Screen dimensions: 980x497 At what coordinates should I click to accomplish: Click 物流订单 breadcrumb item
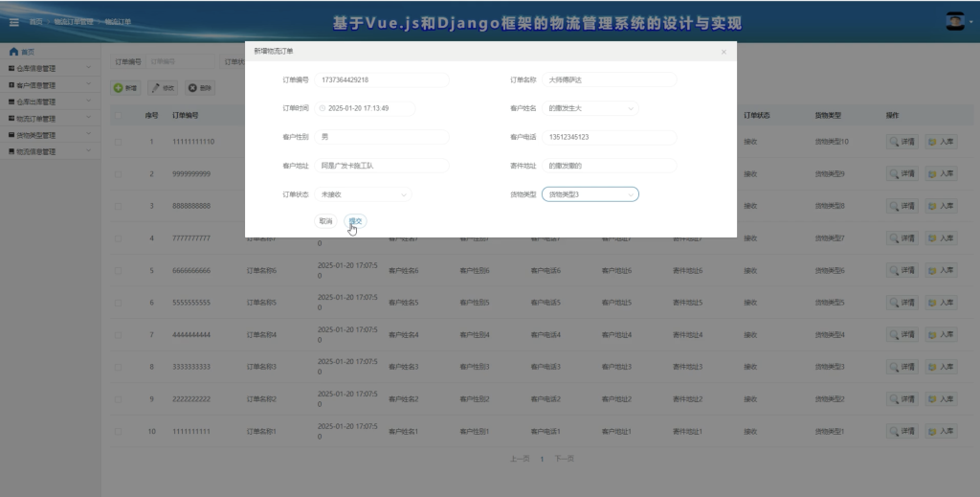pyautogui.click(x=118, y=22)
